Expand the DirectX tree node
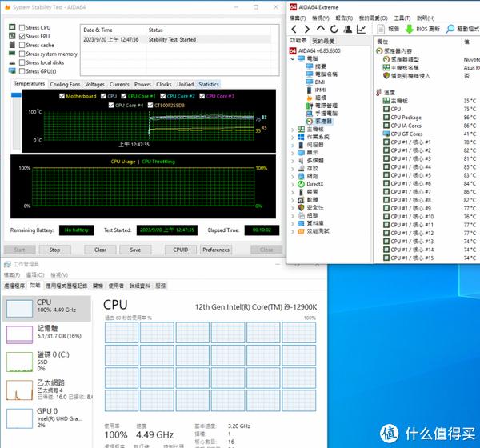The image size is (480, 448). [293, 184]
